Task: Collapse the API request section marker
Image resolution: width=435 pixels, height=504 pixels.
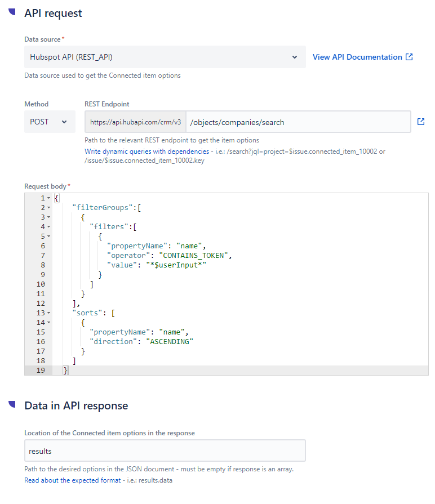Action: pyautogui.click(x=12, y=12)
